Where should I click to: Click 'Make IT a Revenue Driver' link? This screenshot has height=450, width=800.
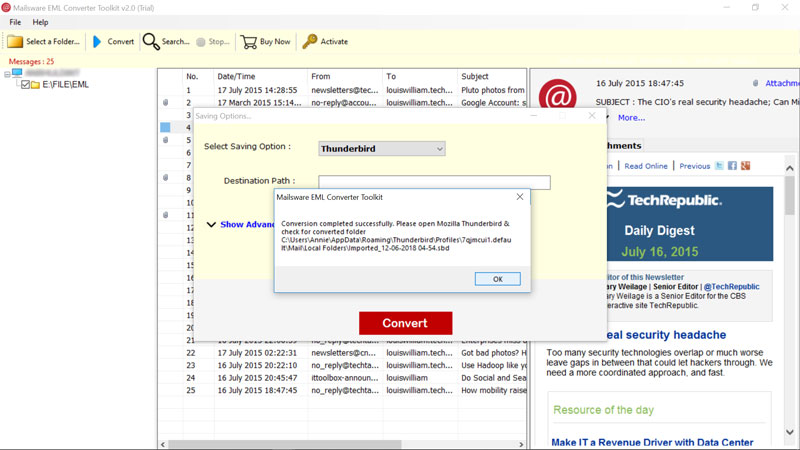coord(652,442)
